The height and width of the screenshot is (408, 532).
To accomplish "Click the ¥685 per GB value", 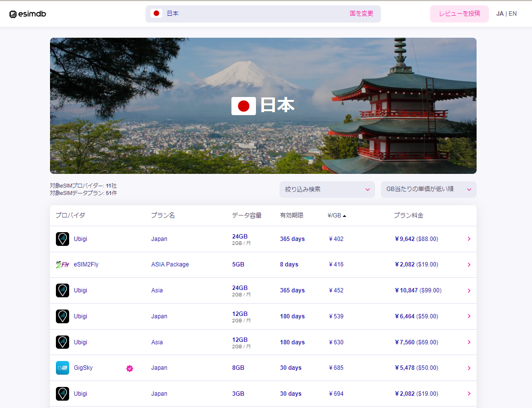I will (336, 368).
